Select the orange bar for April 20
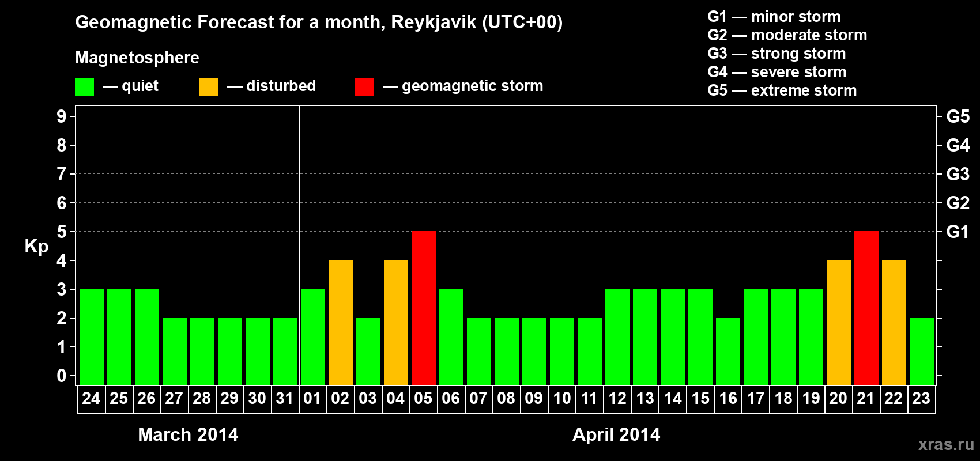Screen dimensions: 980x461 [839, 322]
